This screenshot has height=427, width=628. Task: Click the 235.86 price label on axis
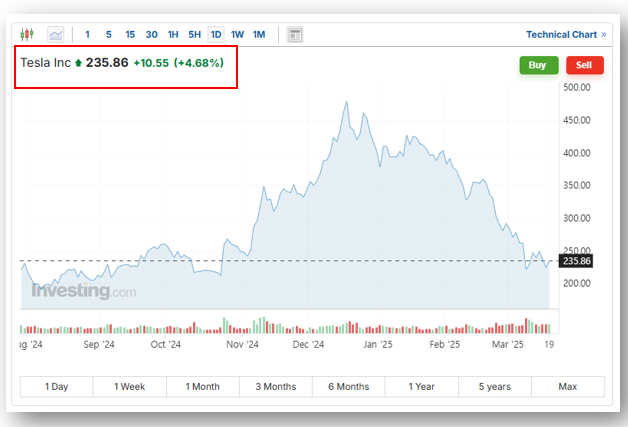[576, 261]
